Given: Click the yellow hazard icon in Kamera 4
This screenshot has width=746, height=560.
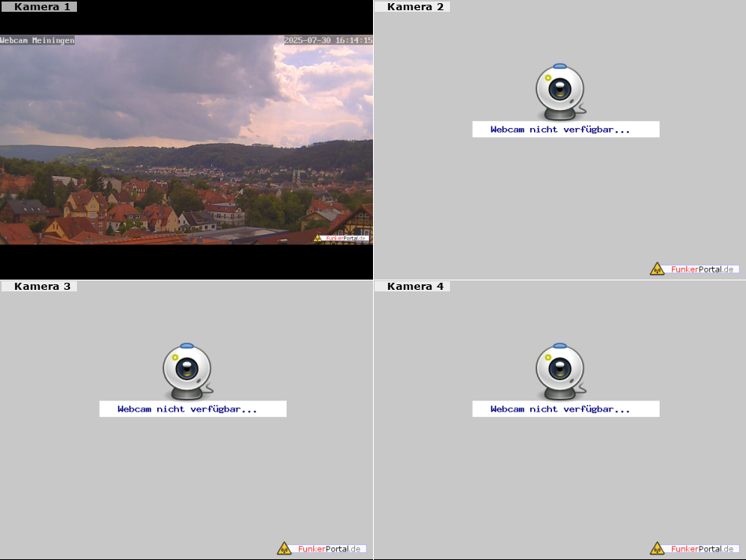Looking at the screenshot, I should (x=657, y=548).
